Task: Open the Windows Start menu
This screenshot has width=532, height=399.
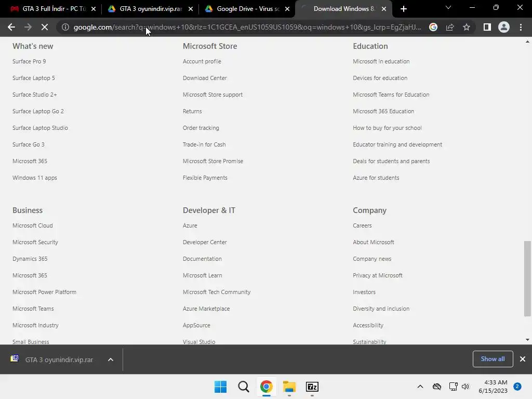Action: (x=220, y=387)
